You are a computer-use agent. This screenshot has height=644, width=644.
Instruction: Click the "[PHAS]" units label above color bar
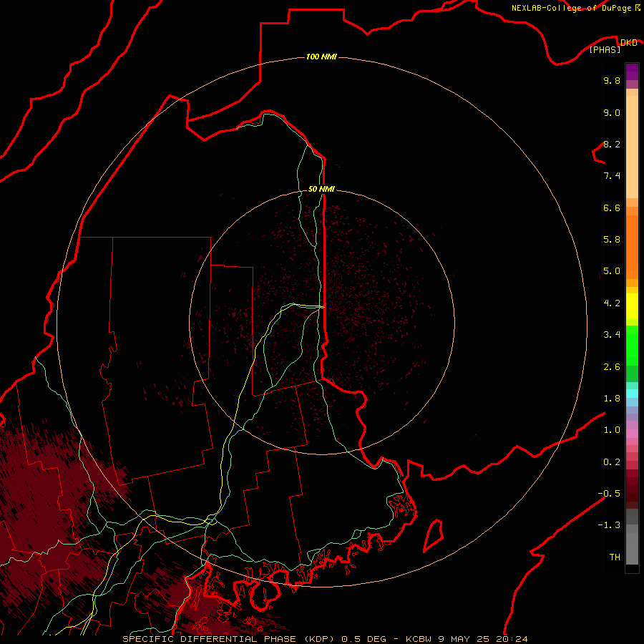[605, 49]
